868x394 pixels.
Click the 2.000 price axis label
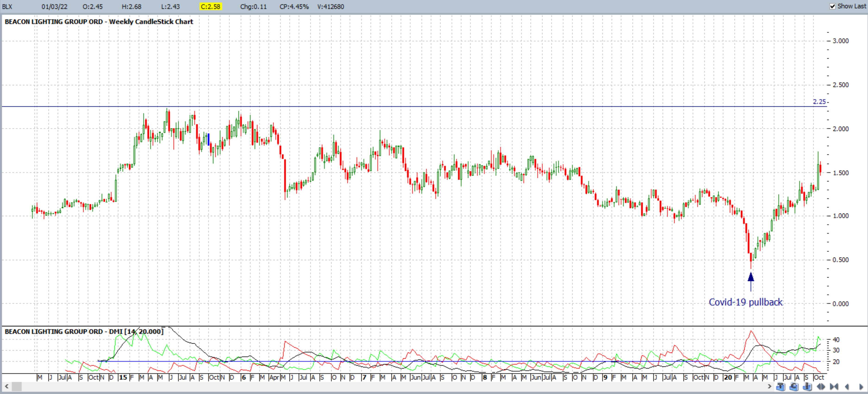point(841,129)
